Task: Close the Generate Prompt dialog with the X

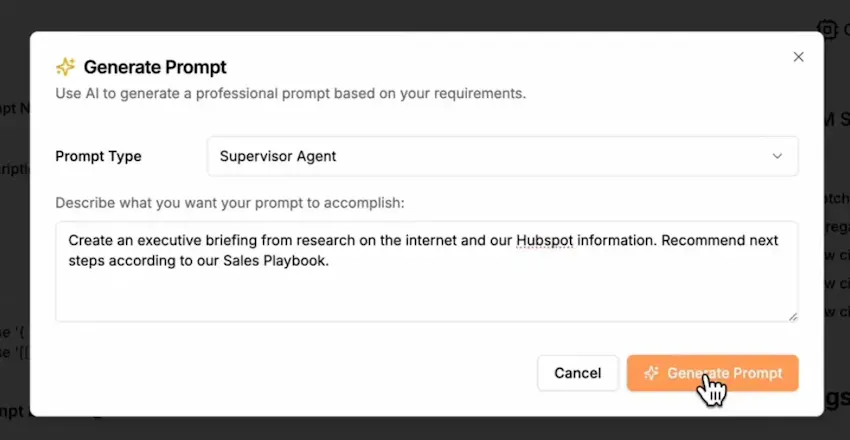Action: point(798,57)
